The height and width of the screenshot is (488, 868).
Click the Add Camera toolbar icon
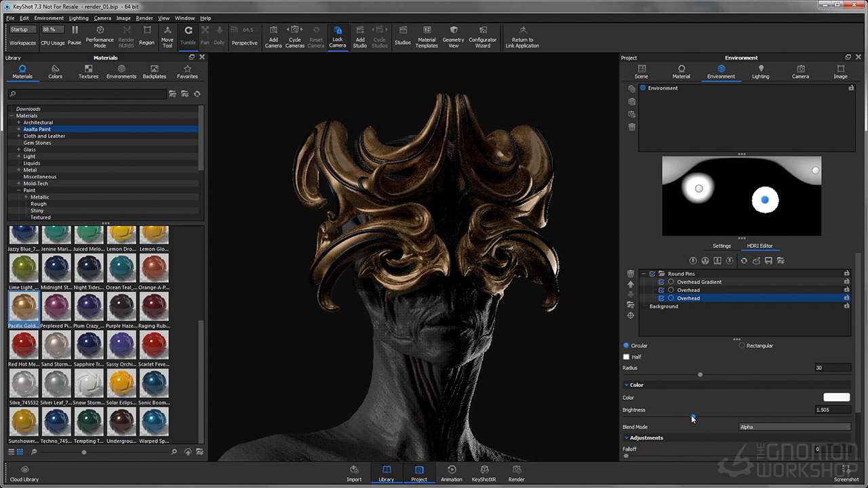(273, 37)
